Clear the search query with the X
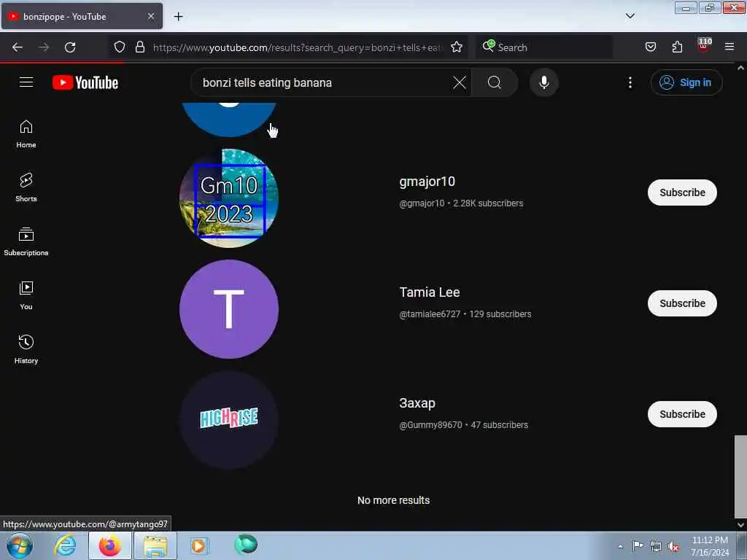 (x=460, y=82)
